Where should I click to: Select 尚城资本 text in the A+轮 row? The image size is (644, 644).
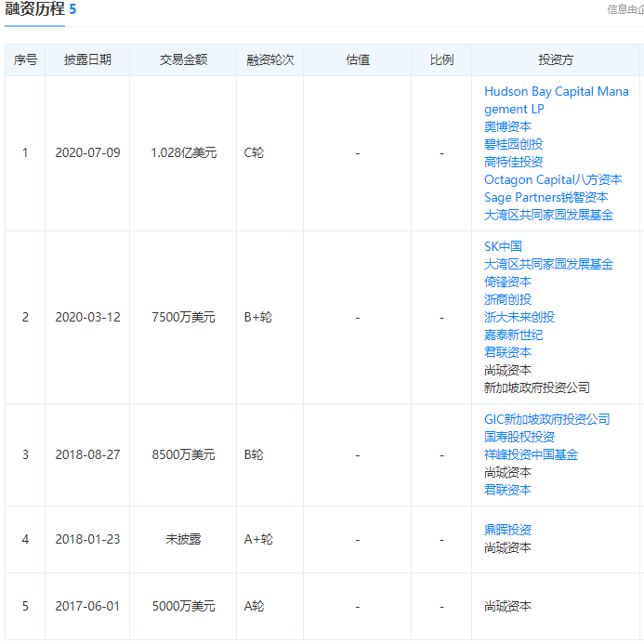point(507,548)
